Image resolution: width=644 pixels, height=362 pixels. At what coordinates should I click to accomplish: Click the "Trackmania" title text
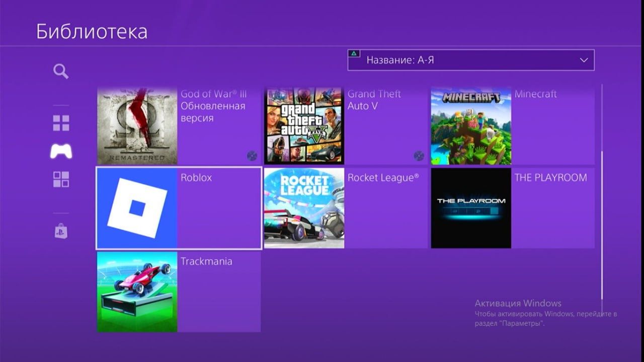click(206, 261)
